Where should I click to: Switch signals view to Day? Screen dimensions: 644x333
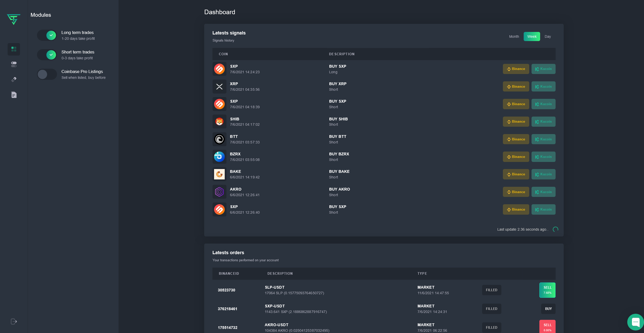(547, 36)
